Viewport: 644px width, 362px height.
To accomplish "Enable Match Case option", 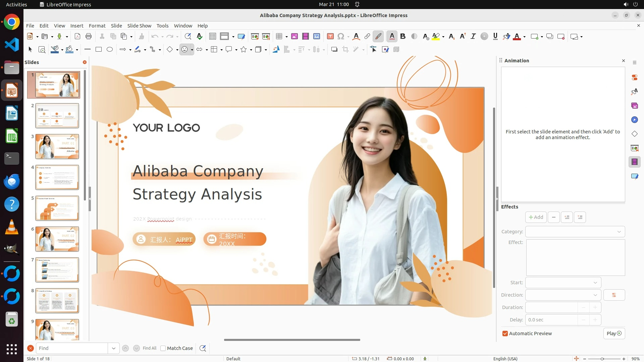I will pos(163,348).
